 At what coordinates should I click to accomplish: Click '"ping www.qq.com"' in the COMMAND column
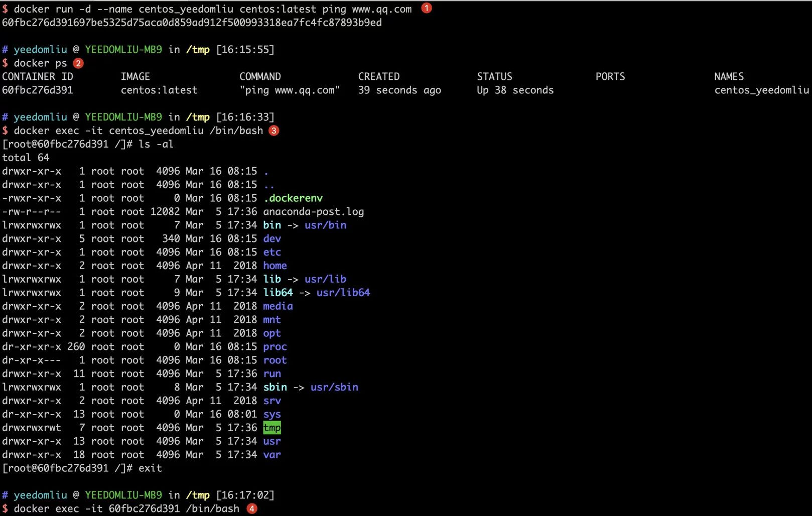290,90
